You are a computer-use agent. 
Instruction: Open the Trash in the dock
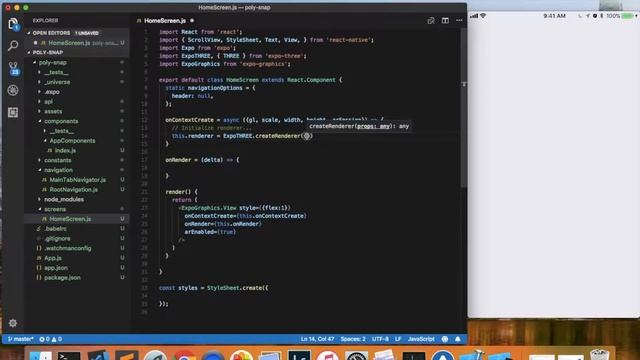599,354
